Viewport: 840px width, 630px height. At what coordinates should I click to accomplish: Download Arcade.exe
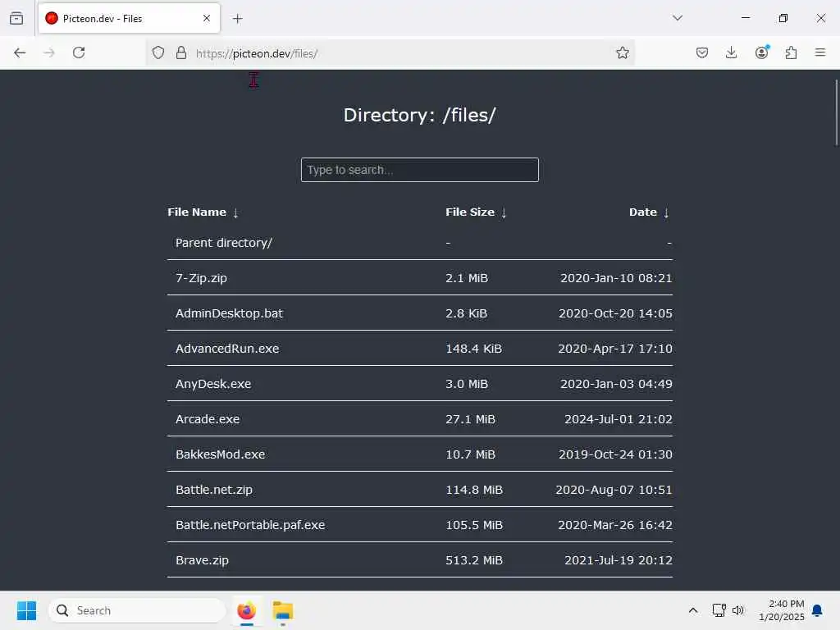click(208, 419)
